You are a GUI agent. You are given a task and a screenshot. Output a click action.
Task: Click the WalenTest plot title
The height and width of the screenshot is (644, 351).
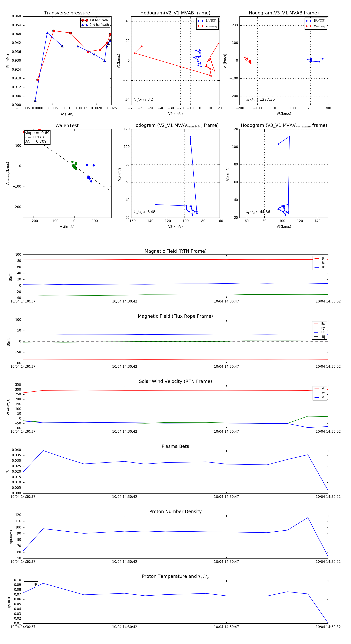coord(67,125)
